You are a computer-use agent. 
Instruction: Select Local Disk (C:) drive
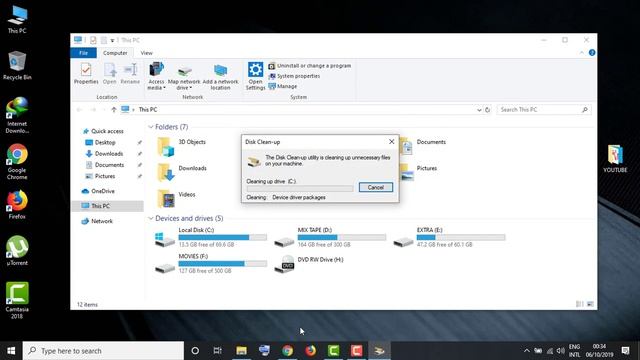[211, 238]
